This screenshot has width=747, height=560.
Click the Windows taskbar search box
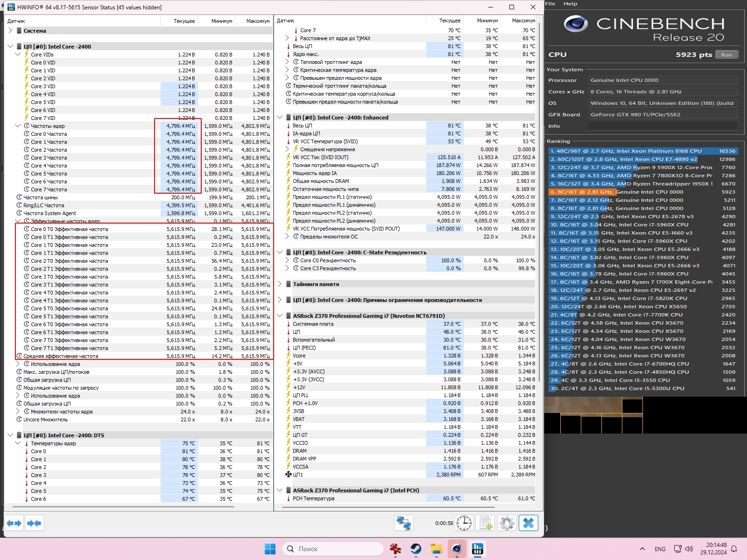[x=332, y=549]
